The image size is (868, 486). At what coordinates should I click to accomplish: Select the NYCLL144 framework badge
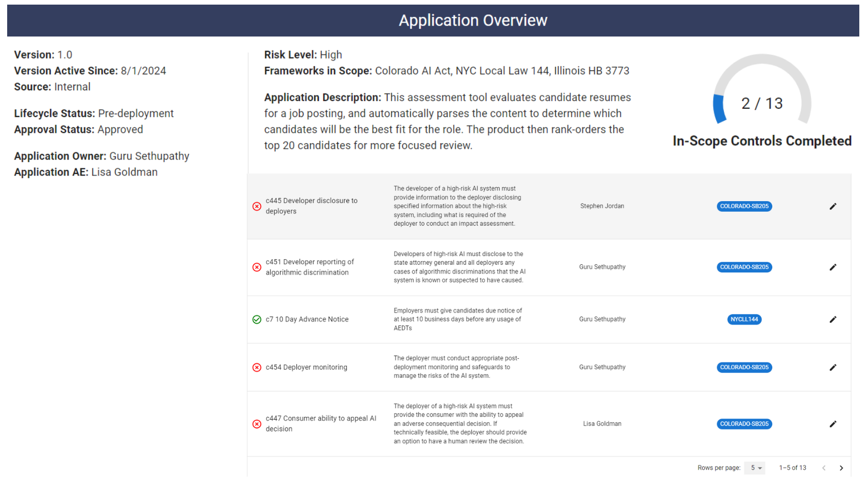[x=744, y=319]
